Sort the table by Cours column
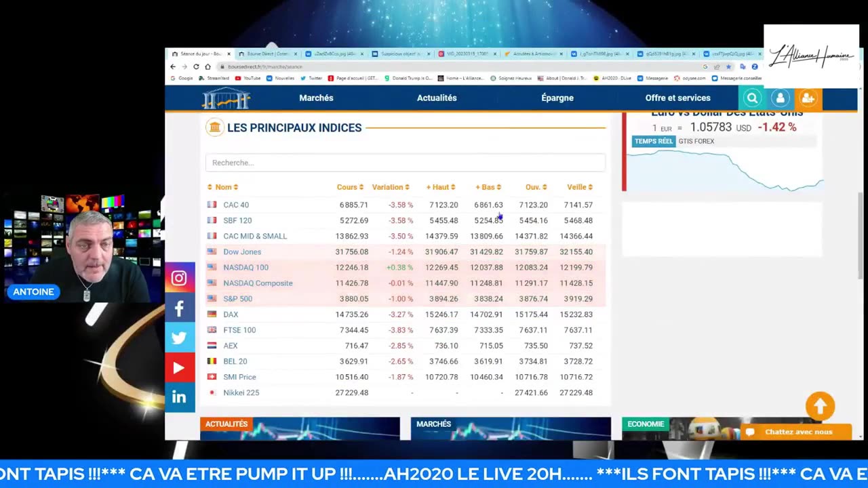 (x=350, y=187)
